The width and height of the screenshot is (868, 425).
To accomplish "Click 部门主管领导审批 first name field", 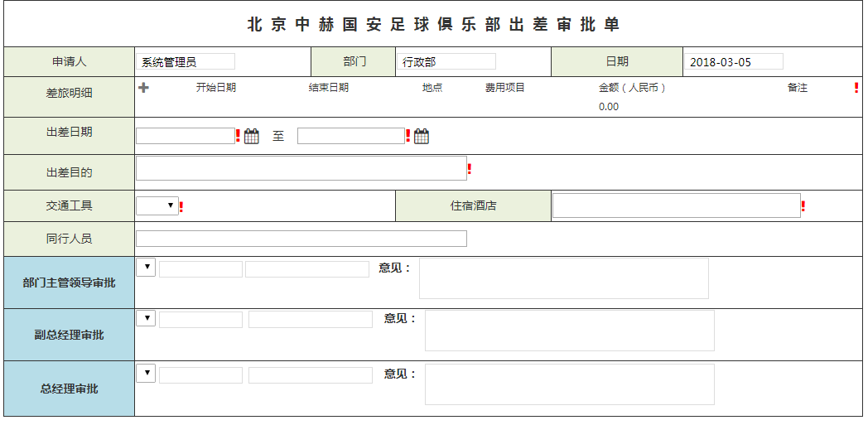I will tap(201, 269).
